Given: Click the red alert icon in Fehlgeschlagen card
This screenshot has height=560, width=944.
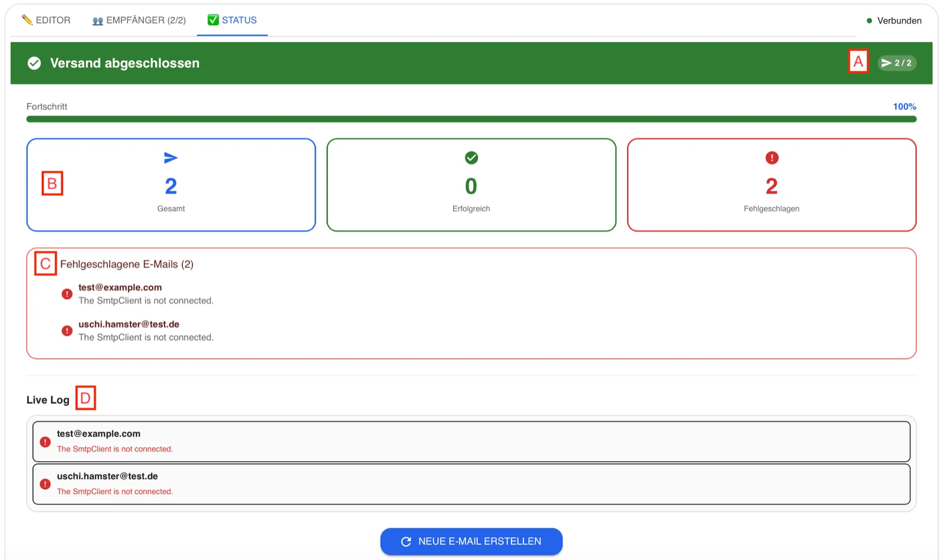Looking at the screenshot, I should [772, 158].
